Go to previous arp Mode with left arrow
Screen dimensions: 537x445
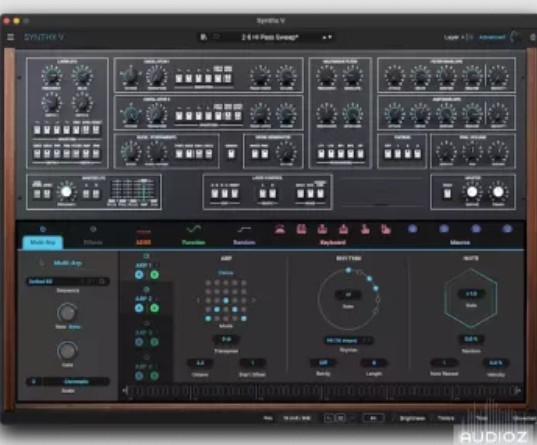coord(198,300)
